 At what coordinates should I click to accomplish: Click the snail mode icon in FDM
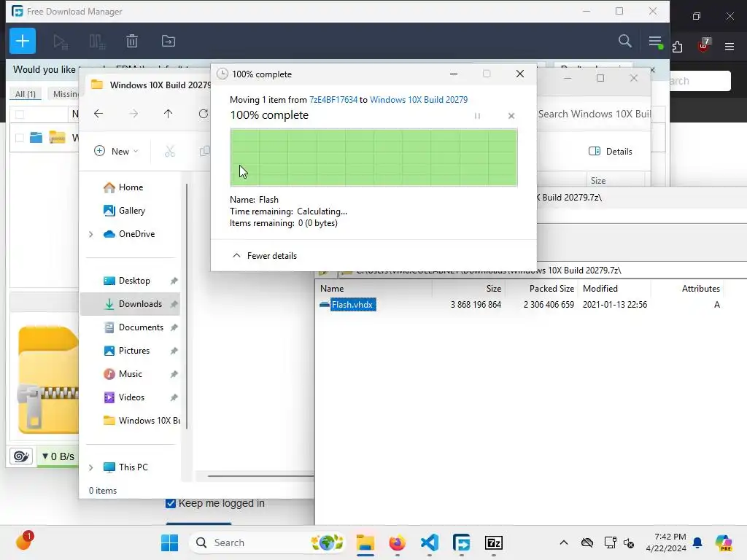(x=21, y=456)
